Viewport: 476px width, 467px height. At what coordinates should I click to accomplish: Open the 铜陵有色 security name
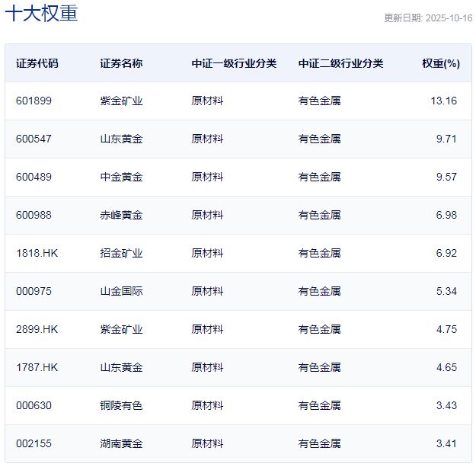tap(121, 405)
